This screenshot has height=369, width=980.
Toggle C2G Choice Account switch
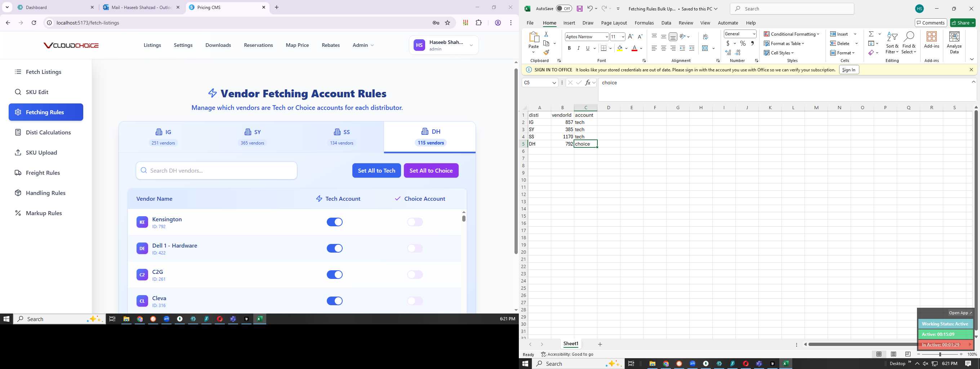[x=415, y=275]
